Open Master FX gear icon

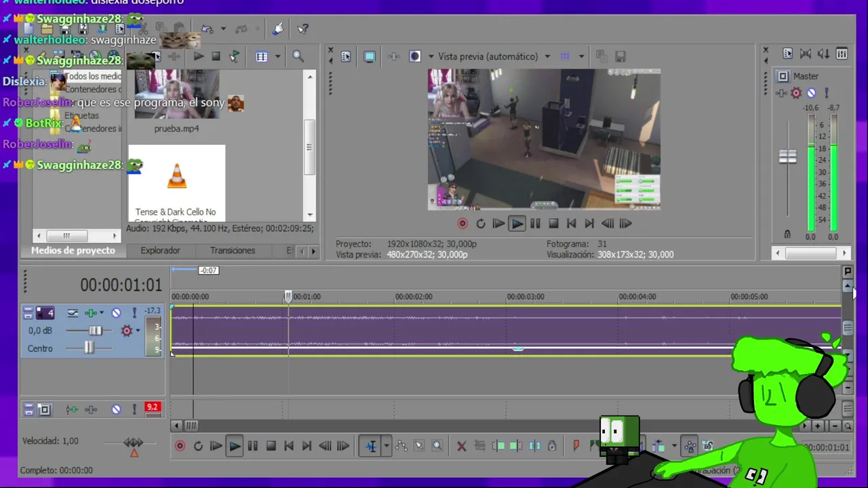click(x=797, y=93)
